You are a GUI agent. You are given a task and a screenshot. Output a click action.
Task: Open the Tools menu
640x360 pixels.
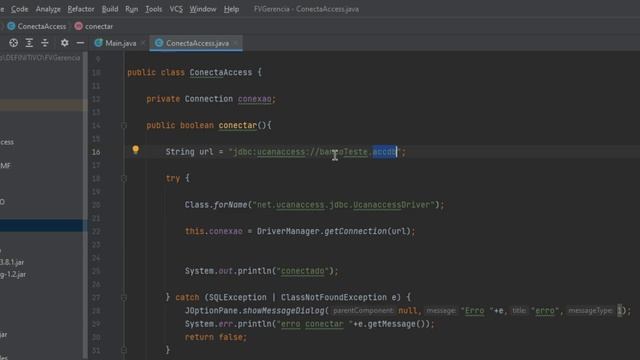pos(153,9)
